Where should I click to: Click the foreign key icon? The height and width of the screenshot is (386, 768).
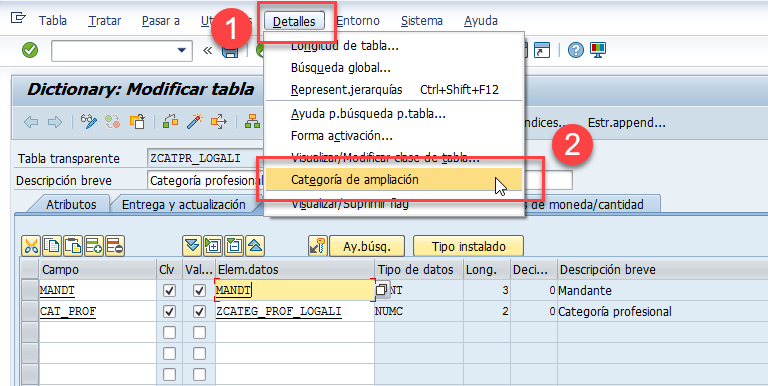(x=318, y=246)
